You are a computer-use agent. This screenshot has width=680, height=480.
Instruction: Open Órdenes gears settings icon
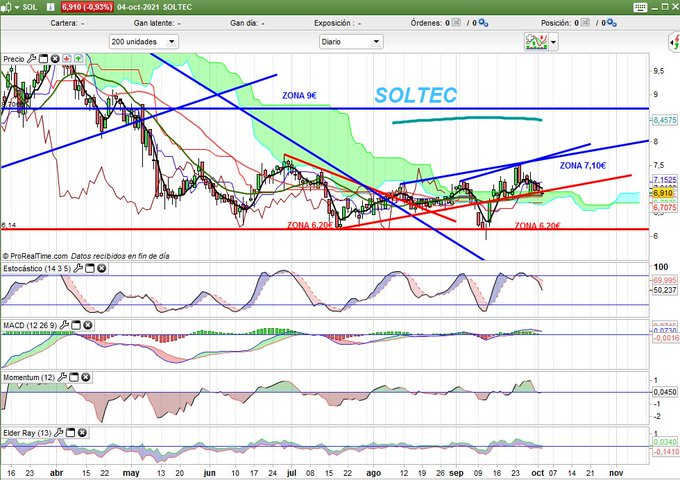coord(483,23)
